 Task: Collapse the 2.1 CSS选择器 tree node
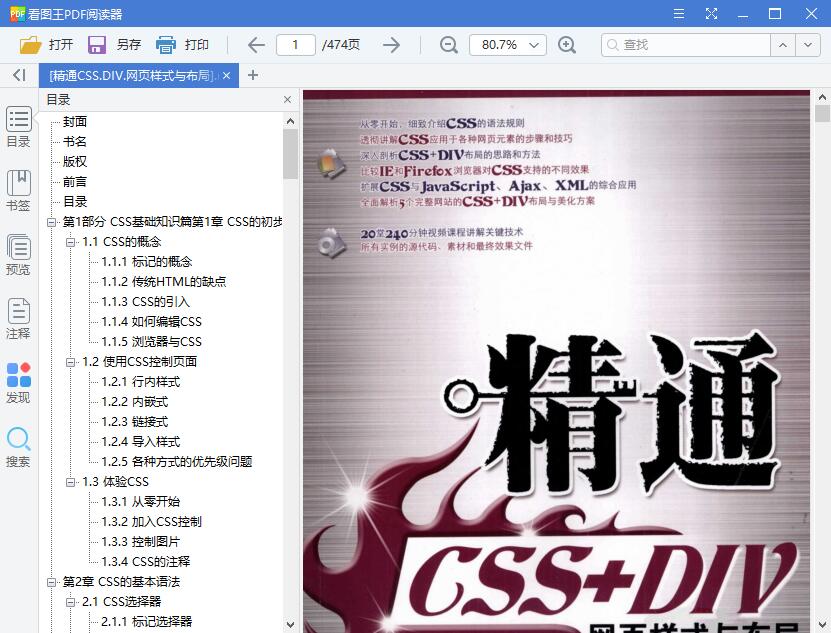(x=70, y=602)
